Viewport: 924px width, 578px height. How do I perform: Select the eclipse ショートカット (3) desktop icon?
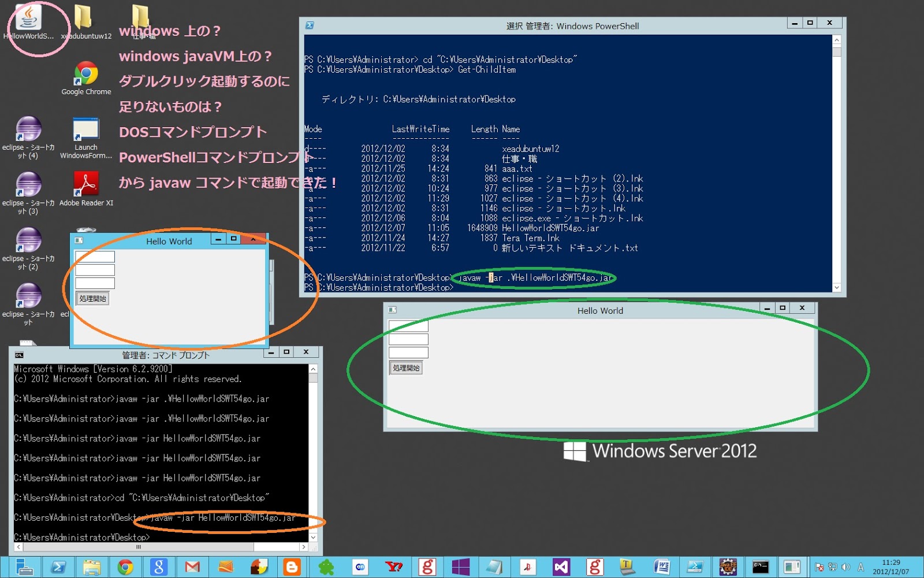coord(28,193)
